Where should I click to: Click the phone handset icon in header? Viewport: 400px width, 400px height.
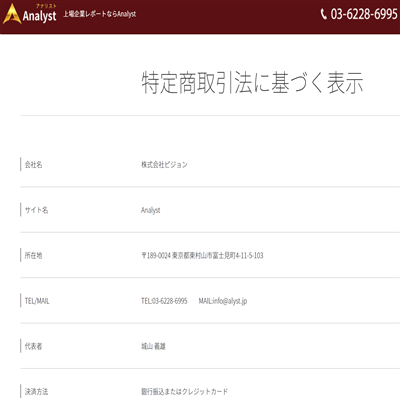click(323, 14)
